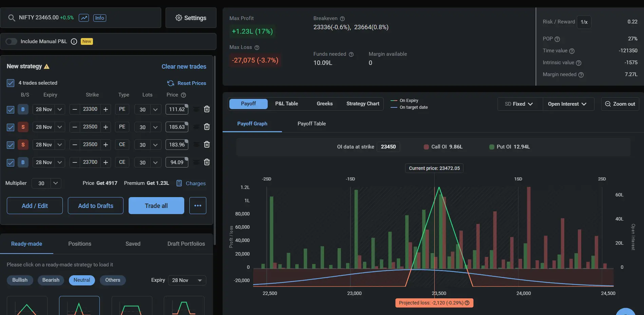The image size is (644, 315).
Task: Click Max Loss help icon
Action: (x=257, y=48)
